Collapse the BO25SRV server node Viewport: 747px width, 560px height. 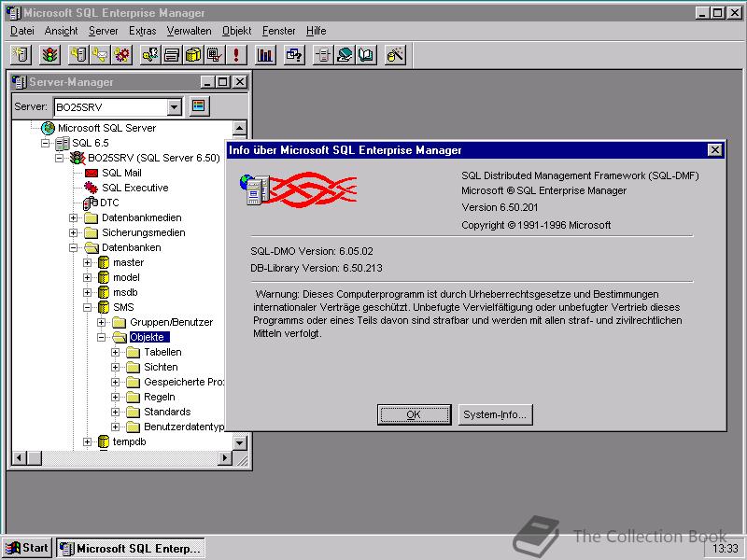click(x=60, y=158)
